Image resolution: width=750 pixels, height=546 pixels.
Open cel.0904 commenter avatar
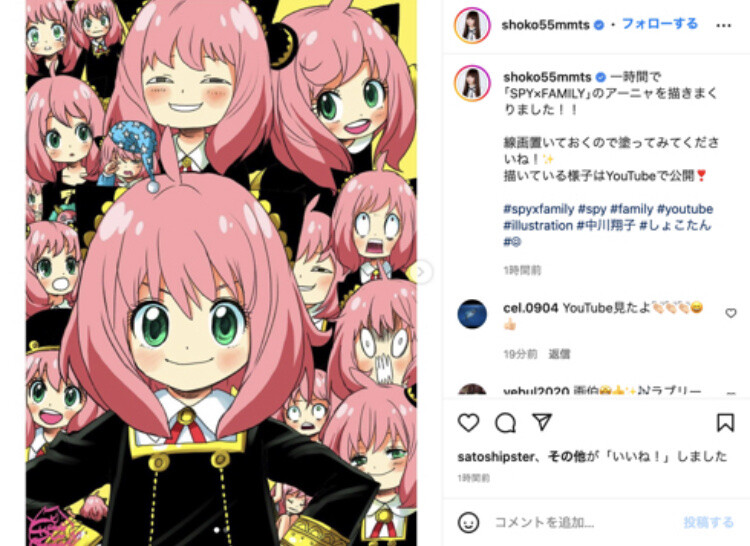(472, 314)
